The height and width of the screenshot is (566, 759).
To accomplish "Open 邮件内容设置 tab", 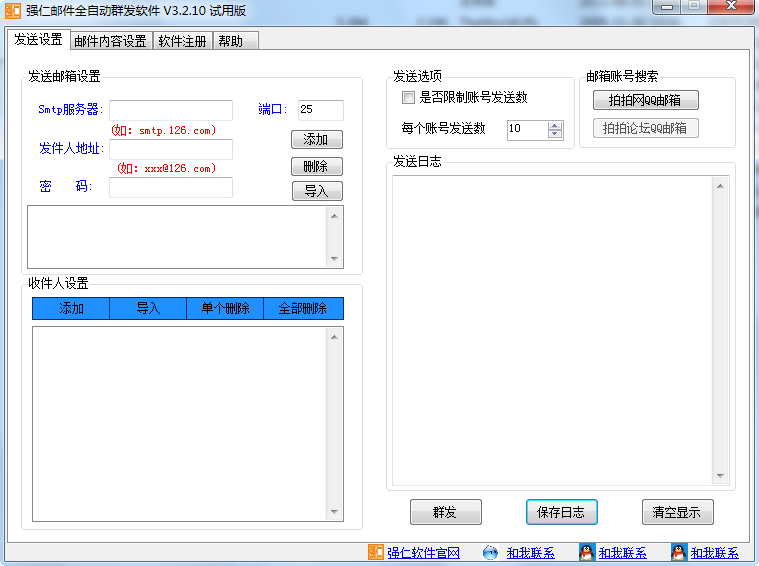I will pos(110,41).
